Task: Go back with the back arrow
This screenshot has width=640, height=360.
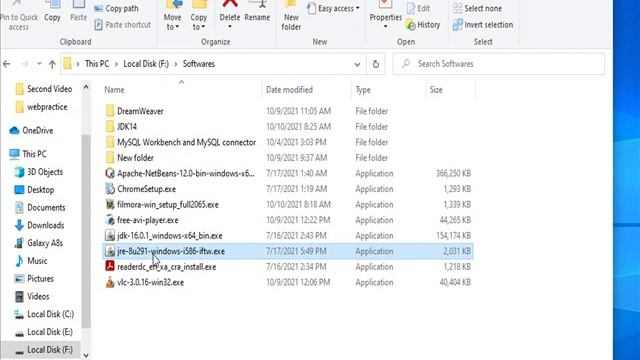Action: click(x=7, y=64)
